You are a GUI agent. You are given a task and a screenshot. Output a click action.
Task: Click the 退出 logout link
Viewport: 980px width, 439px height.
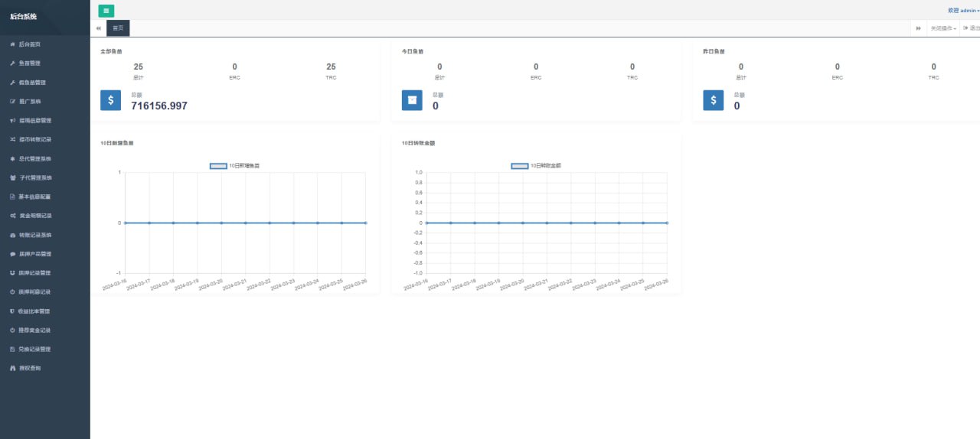click(x=972, y=28)
